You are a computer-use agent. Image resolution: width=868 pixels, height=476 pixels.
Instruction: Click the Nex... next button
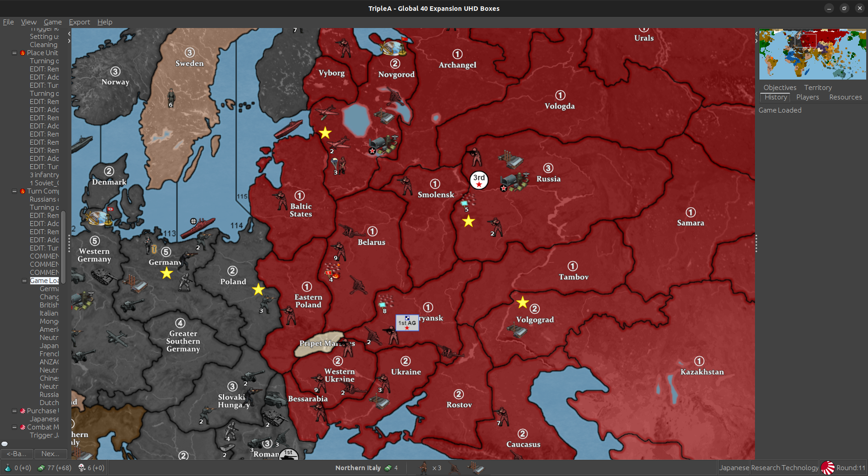coord(51,453)
